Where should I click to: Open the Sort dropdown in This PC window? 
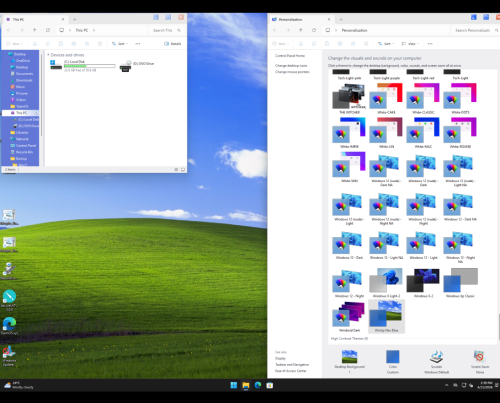pyautogui.click(x=120, y=44)
